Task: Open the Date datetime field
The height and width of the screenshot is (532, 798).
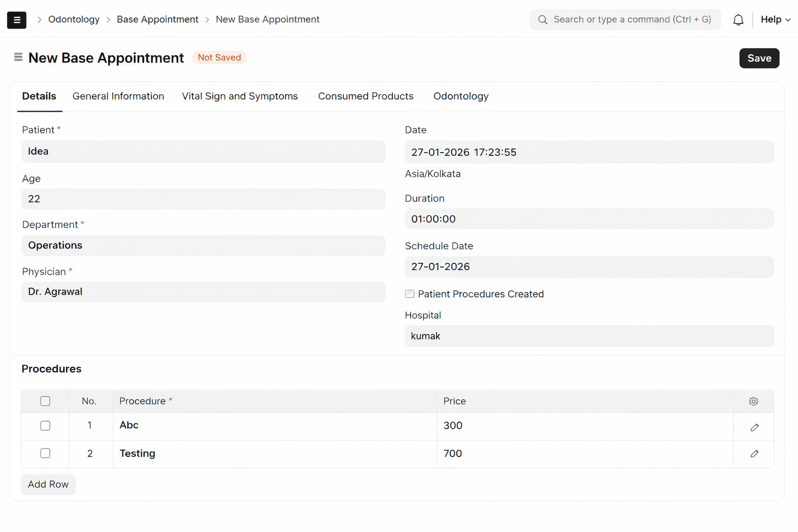Action: (x=589, y=152)
